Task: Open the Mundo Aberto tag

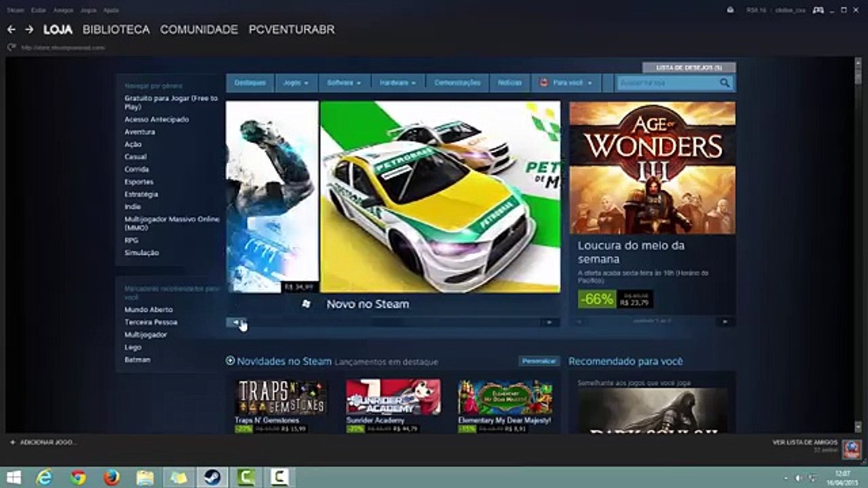Action: (x=149, y=310)
